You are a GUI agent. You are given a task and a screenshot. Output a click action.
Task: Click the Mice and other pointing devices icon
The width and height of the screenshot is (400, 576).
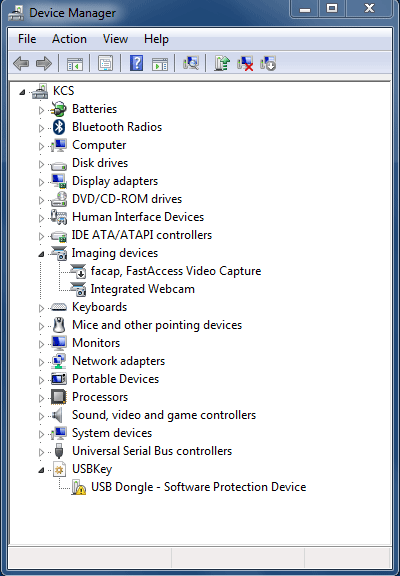coord(59,325)
